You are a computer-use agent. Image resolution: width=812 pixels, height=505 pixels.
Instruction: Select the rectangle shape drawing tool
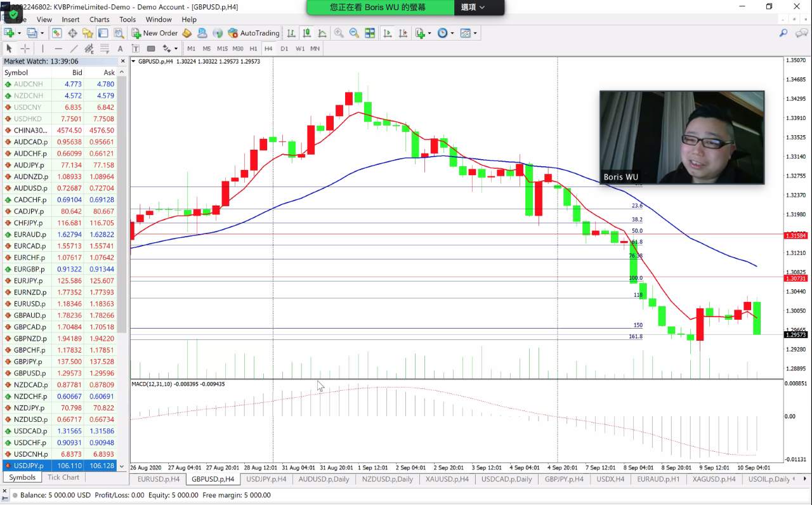(x=151, y=48)
